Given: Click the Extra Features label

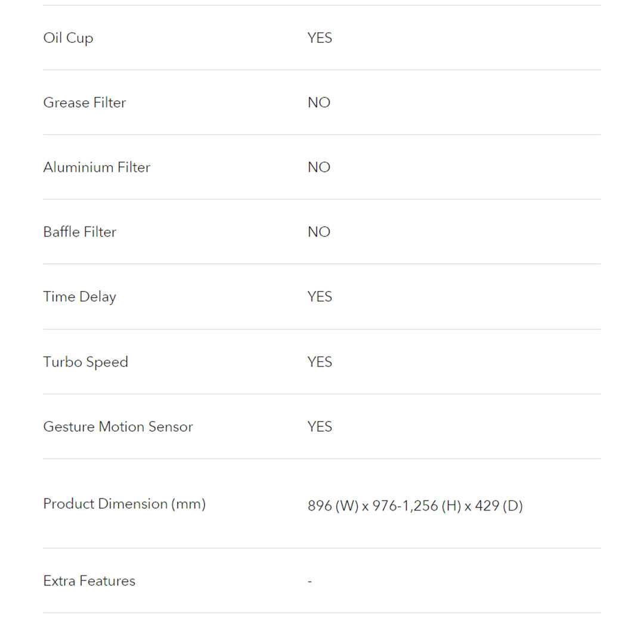Looking at the screenshot, I should point(89,581).
